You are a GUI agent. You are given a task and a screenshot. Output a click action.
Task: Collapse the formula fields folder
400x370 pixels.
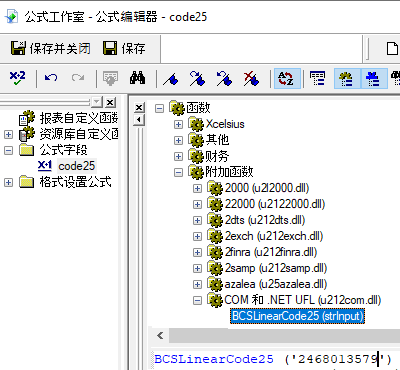[x=8, y=150]
